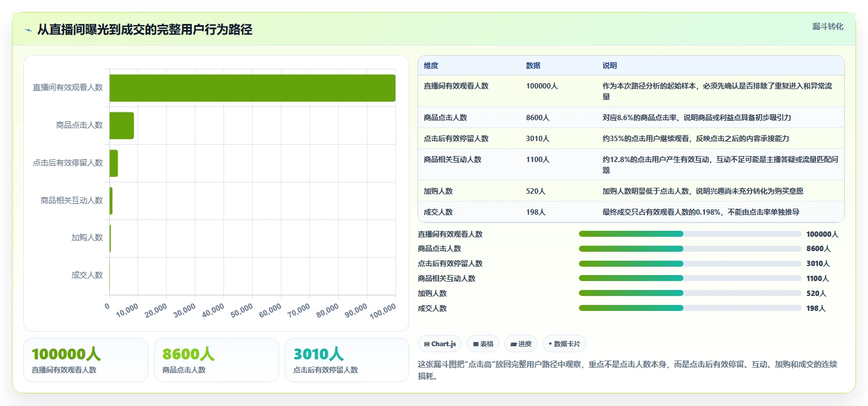868x406 pixels.
Task: Click the 漏斗转化 tag in the header
Action: pyautogui.click(x=827, y=26)
